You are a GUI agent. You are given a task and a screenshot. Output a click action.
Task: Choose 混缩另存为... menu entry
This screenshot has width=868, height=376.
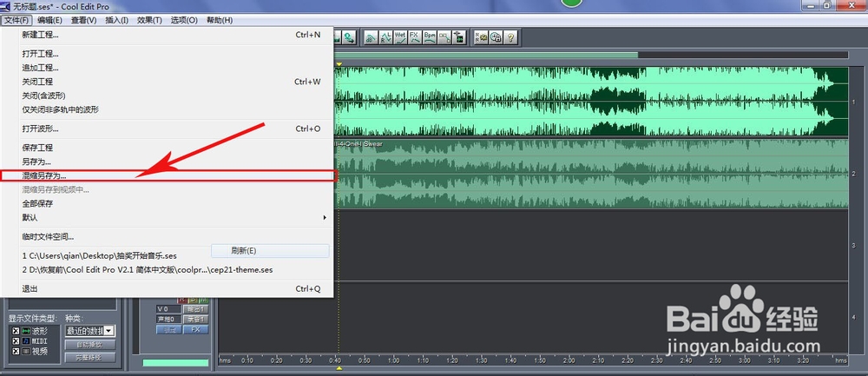click(x=168, y=175)
